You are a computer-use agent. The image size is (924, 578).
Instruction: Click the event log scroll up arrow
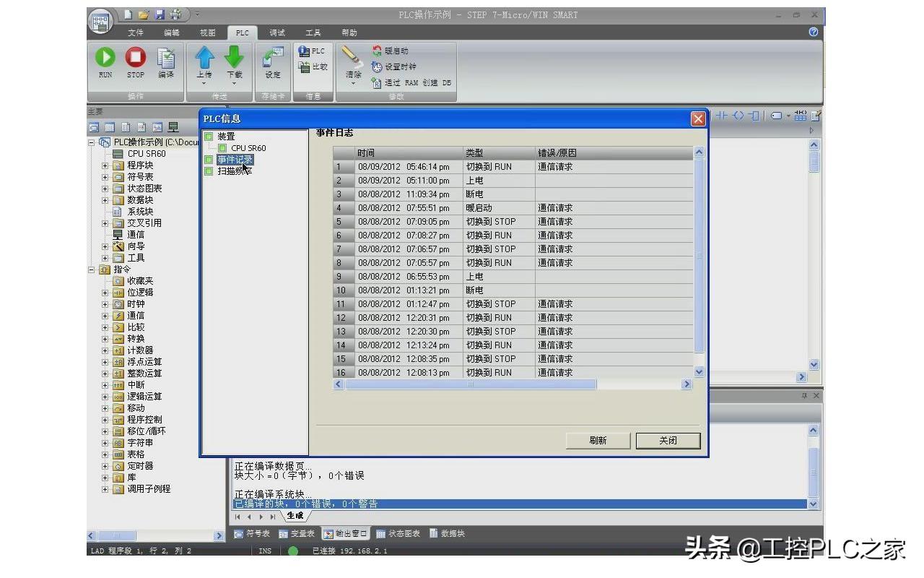699,152
